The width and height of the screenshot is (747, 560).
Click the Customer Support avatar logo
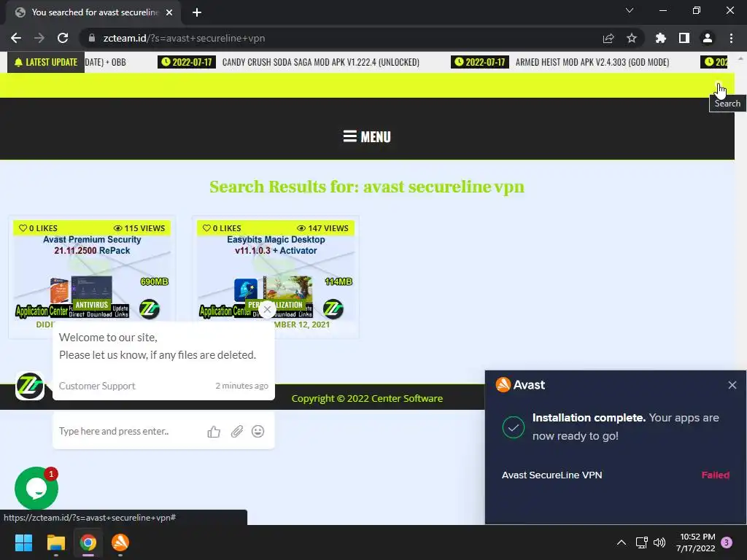point(30,386)
